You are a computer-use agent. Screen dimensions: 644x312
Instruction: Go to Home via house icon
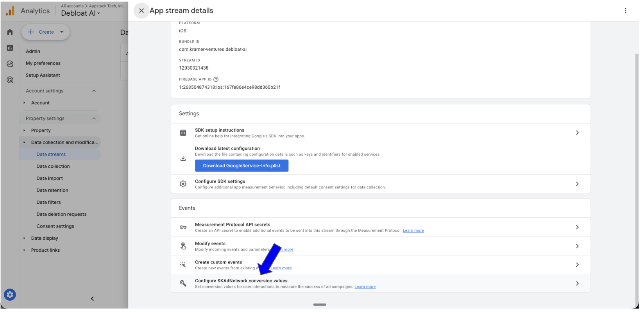(x=10, y=32)
